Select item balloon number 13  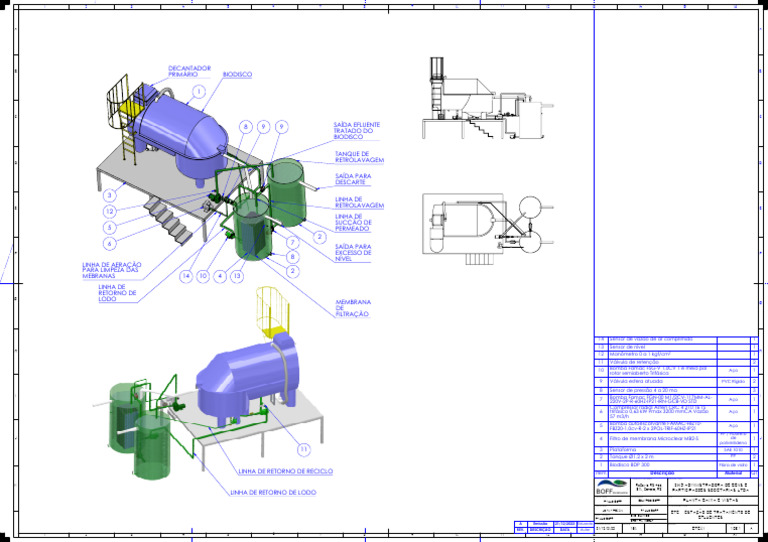pyautogui.click(x=237, y=276)
